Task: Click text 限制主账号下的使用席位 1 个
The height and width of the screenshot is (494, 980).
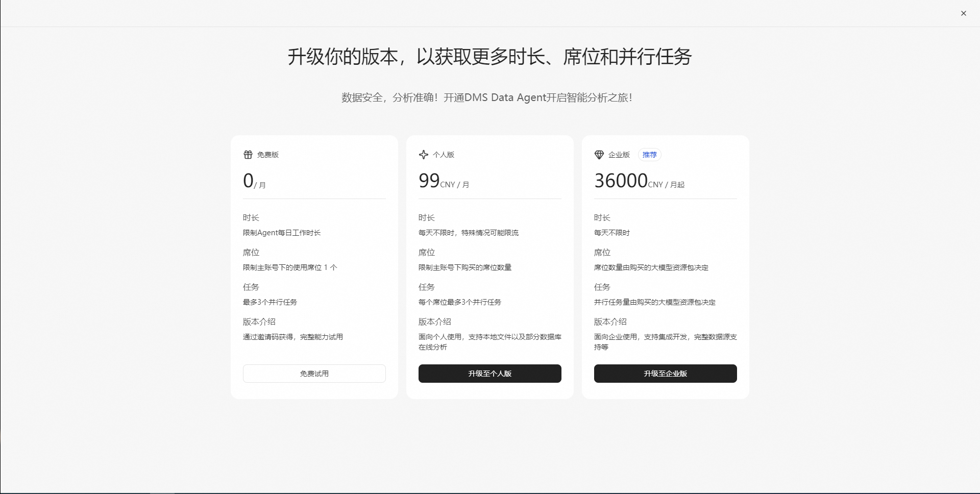Action: pyautogui.click(x=290, y=267)
